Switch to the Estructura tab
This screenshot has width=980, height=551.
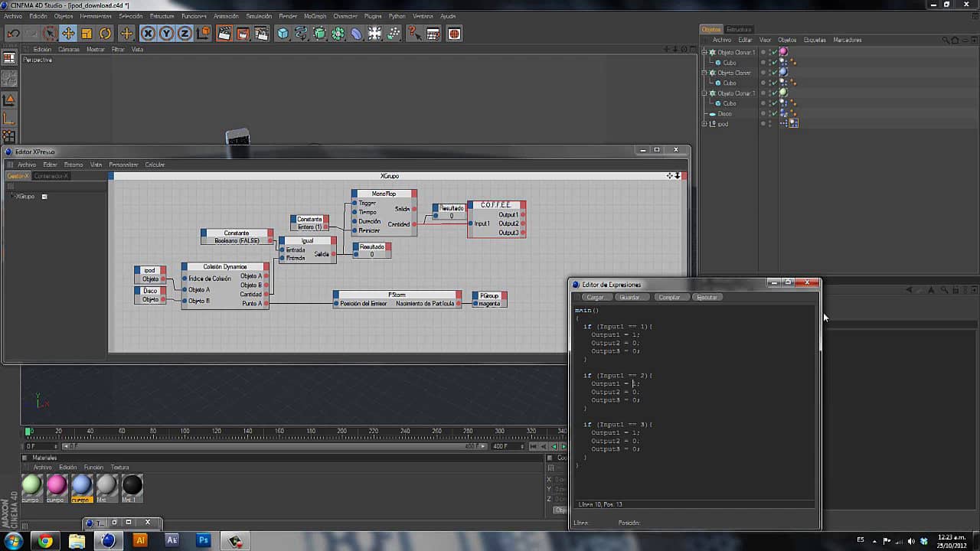click(x=739, y=30)
